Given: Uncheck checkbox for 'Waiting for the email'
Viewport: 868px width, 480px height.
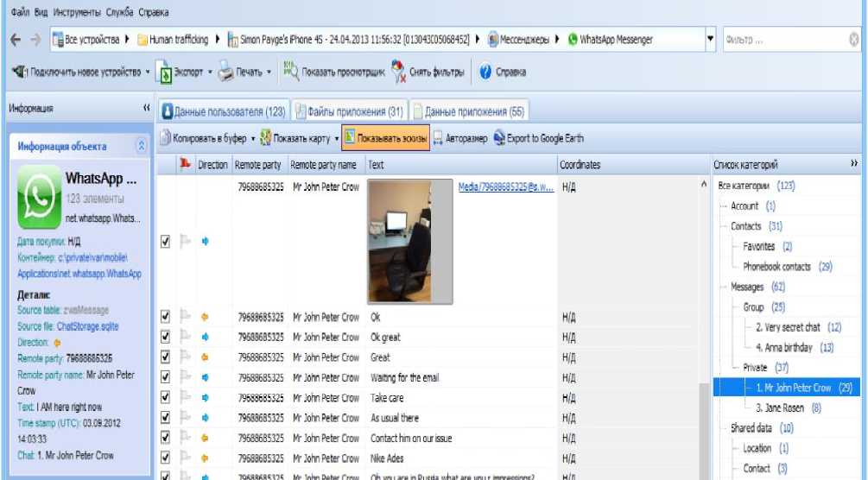Looking at the screenshot, I should pos(165,377).
